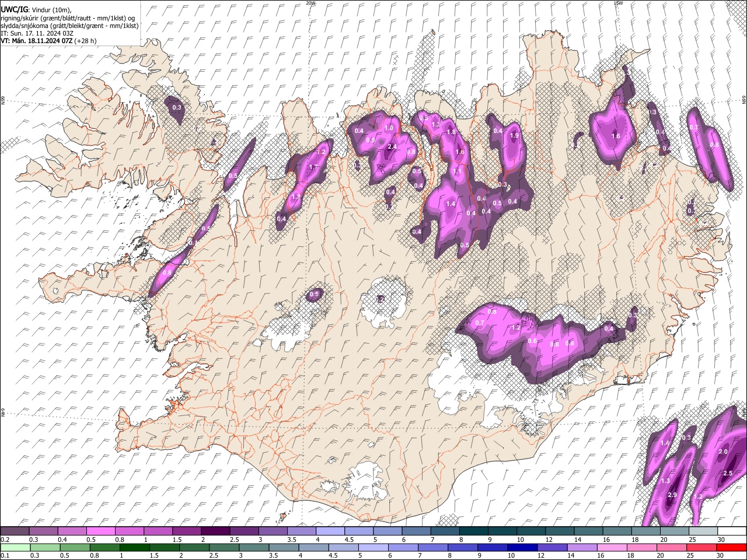
Task: Click the 'rigning/skúrir' legend description line
Action: coord(68,18)
